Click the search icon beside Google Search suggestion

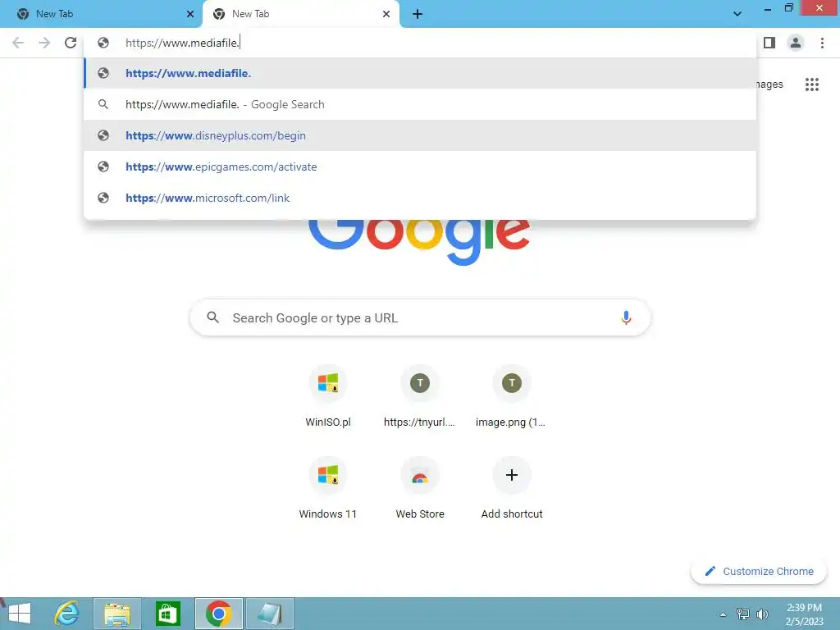[103, 104]
